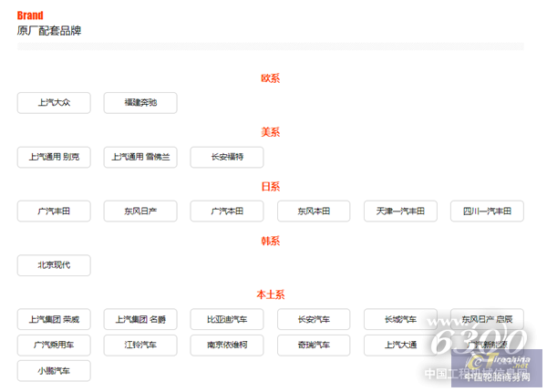Click the 上汽大众 brand button

click(x=54, y=103)
